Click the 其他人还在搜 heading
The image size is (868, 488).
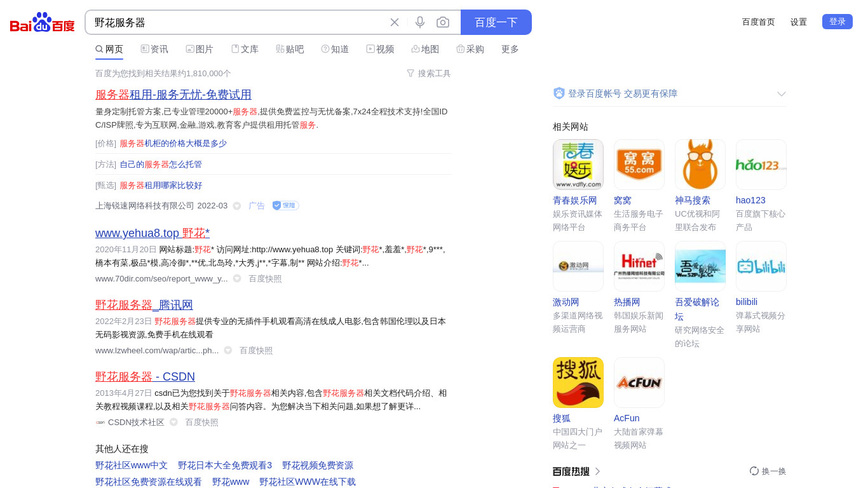(x=122, y=449)
